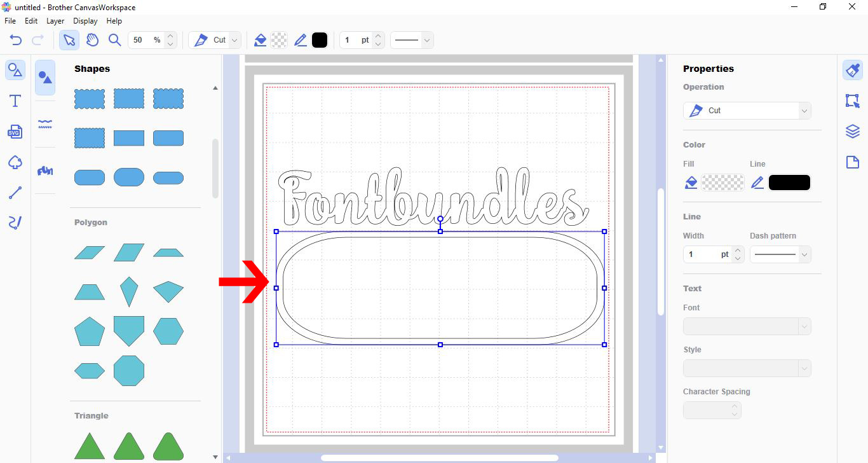The width and height of the screenshot is (868, 463).
Task: Increase the zoom percentage stepper
Action: click(170, 36)
